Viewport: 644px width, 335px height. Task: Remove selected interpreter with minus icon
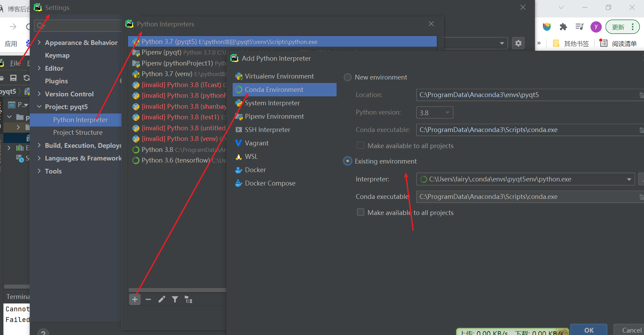click(148, 299)
